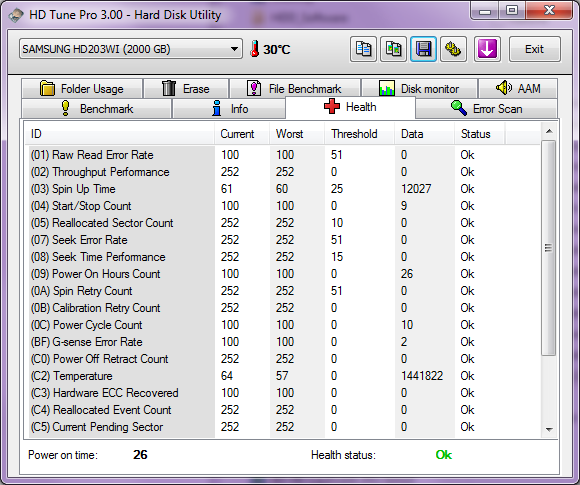The height and width of the screenshot is (485, 580).
Task: Maximize the HD Tune Pro window
Action: point(512,10)
